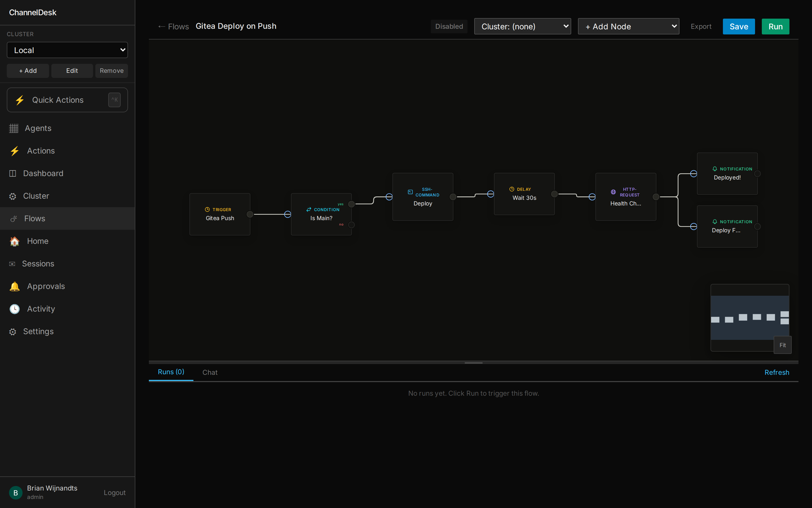Screen dimensions: 812x508
Task: Click the Actions lightning bolt icon
Action: [x=14, y=151]
